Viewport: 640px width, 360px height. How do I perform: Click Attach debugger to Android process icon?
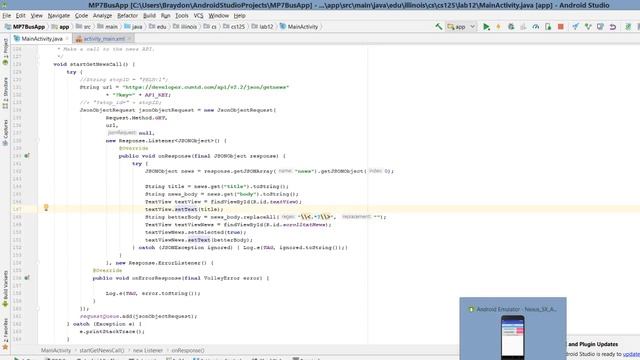tap(548, 27)
